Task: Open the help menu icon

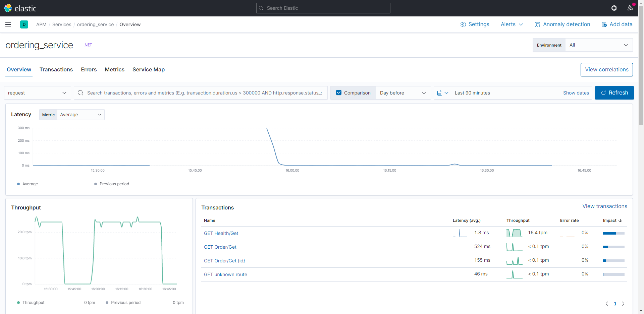Action: (x=614, y=8)
